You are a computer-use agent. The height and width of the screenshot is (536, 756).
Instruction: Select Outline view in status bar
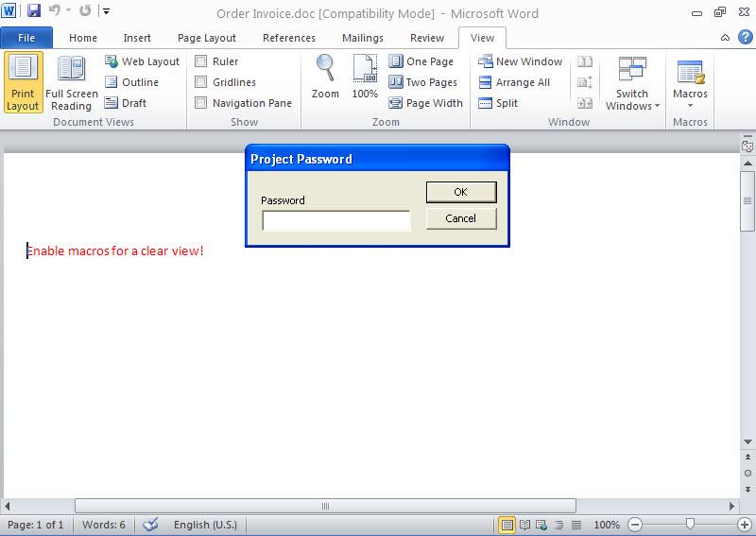click(558, 525)
